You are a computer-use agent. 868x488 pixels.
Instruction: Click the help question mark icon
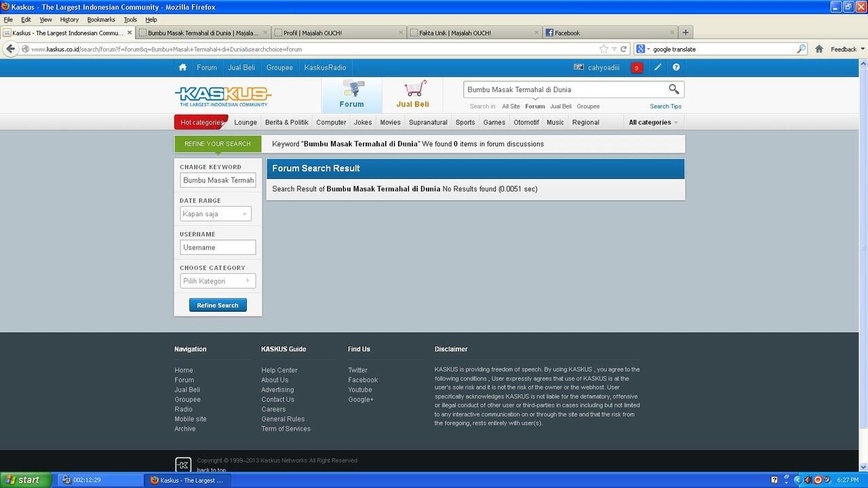[676, 67]
